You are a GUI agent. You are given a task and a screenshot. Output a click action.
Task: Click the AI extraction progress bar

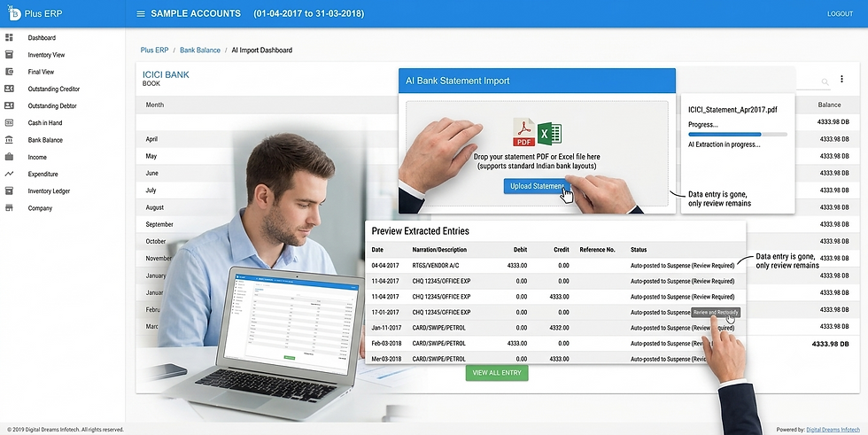point(737,135)
